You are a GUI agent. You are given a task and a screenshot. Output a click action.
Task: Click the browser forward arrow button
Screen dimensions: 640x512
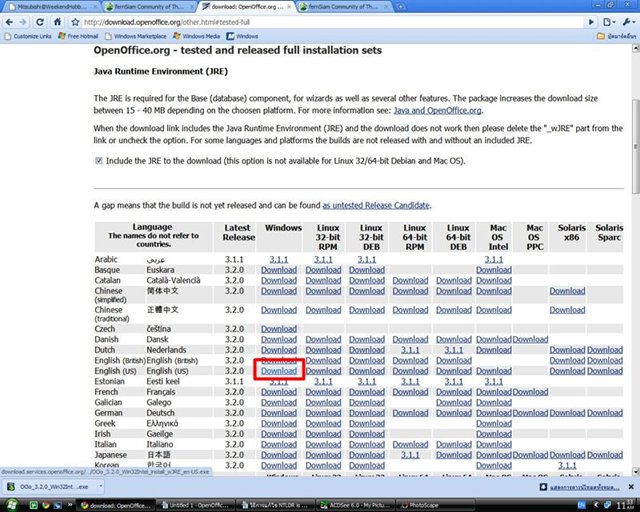point(24,21)
